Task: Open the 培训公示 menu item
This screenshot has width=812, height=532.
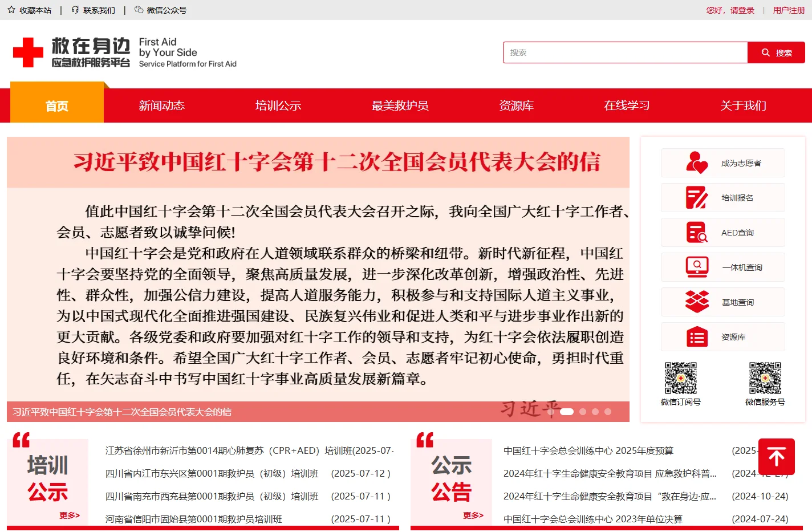Action: tap(278, 105)
